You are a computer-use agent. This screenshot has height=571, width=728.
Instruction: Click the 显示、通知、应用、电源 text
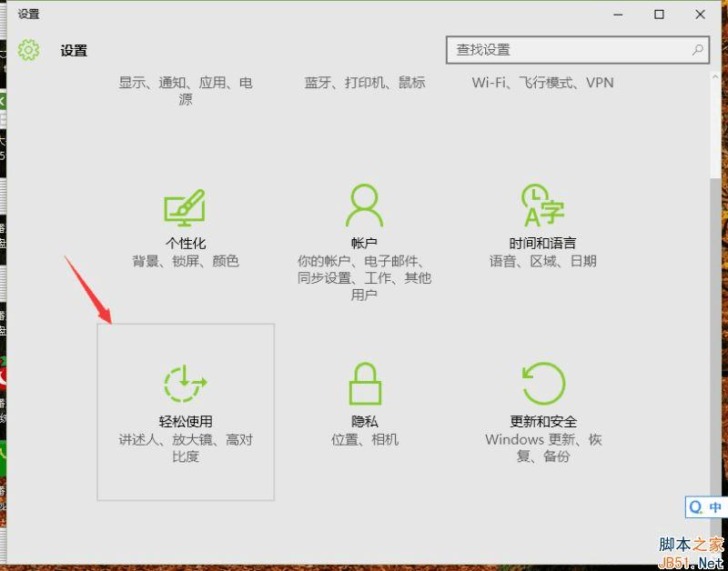coord(186,91)
